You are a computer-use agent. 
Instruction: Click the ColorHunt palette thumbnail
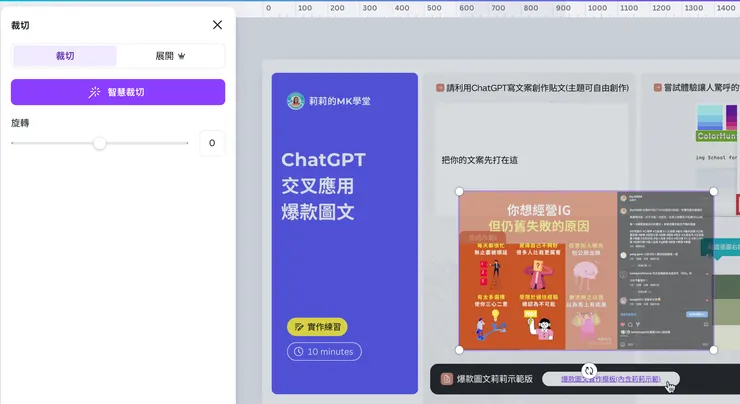pos(717,123)
